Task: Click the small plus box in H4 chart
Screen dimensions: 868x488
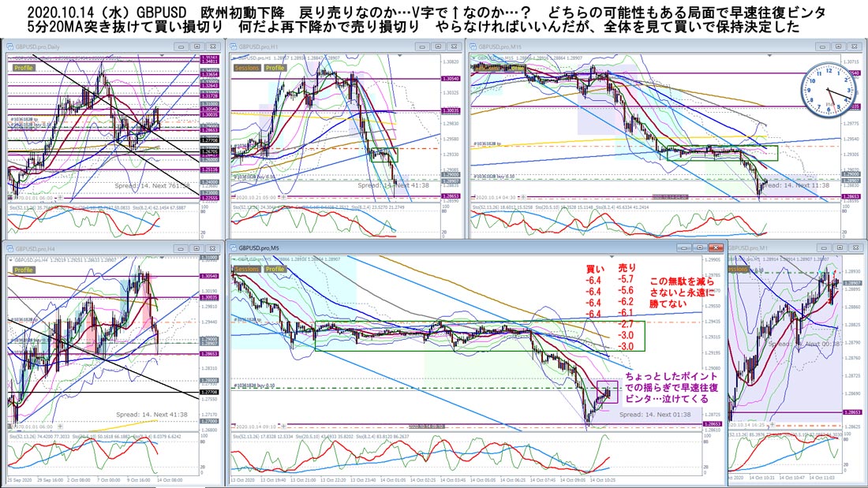Action: click(x=60, y=427)
